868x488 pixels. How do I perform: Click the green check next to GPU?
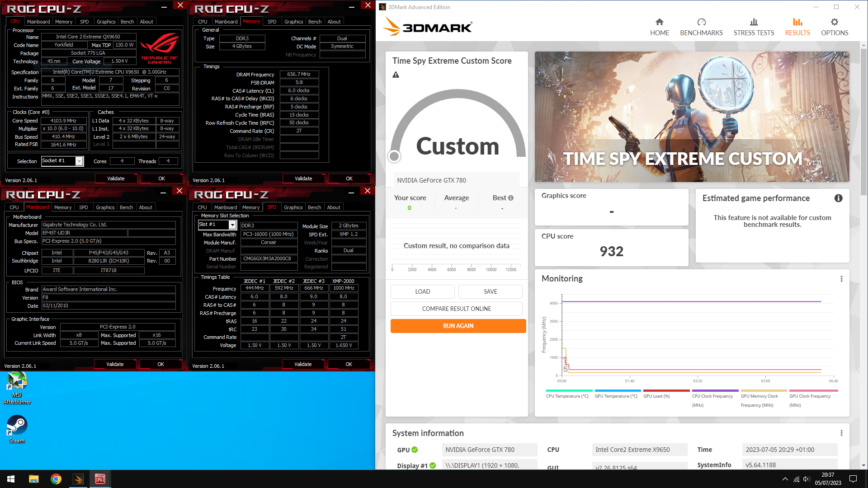click(x=415, y=450)
